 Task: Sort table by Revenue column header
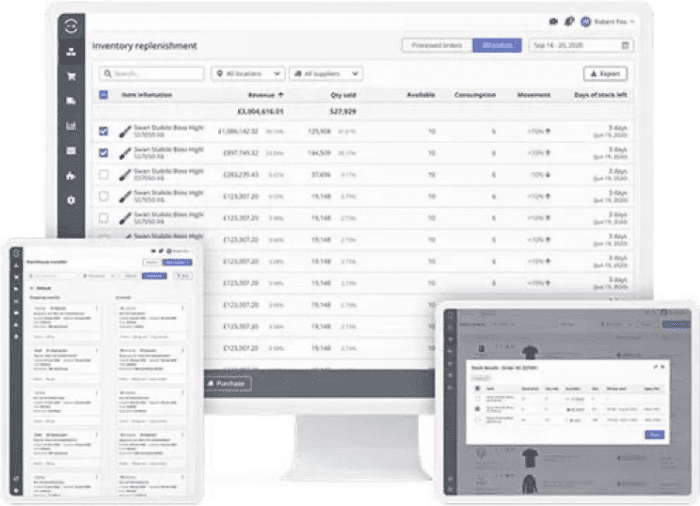[264, 95]
